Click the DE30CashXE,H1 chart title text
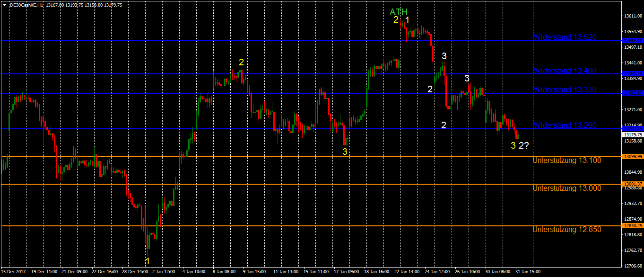This screenshot has width=644, height=277. [27, 5]
